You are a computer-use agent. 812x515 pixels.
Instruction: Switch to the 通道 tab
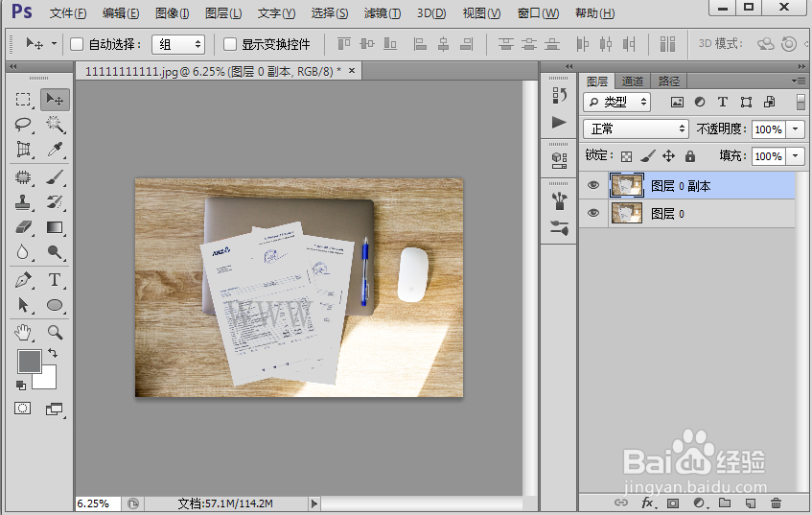pos(633,82)
